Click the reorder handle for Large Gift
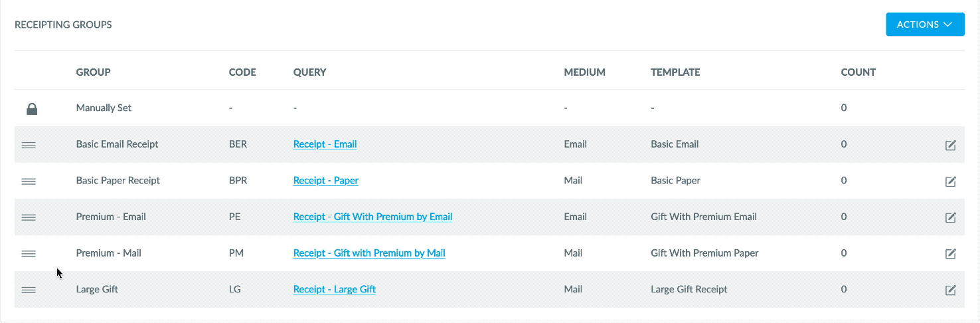The image size is (980, 323). pyautogui.click(x=29, y=290)
